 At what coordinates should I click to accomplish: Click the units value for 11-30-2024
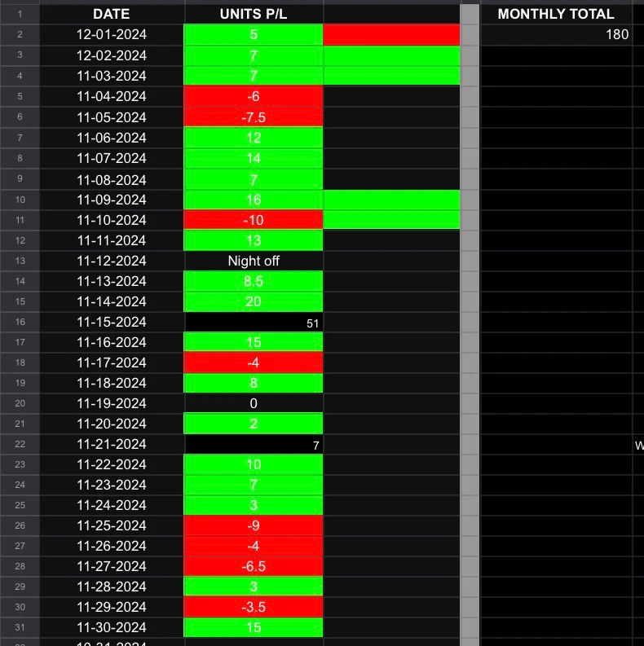254,627
